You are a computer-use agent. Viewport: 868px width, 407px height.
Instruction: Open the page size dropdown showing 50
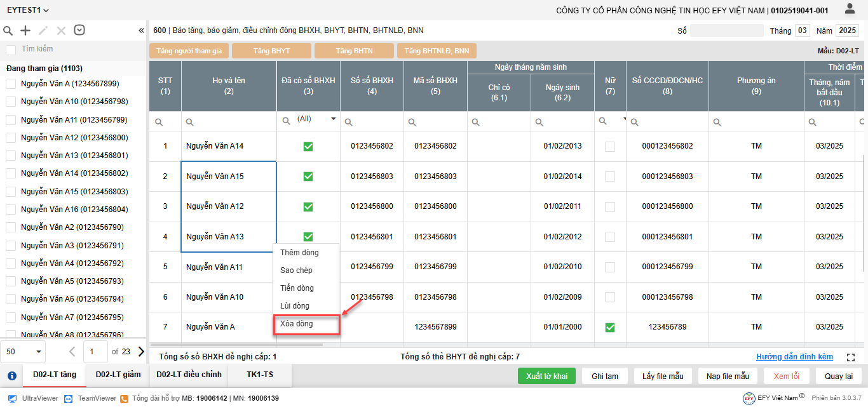pos(24,351)
